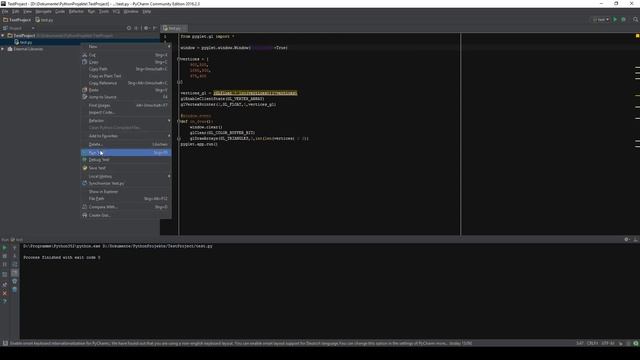Click trash Clear All icon in Run panel

(14, 281)
